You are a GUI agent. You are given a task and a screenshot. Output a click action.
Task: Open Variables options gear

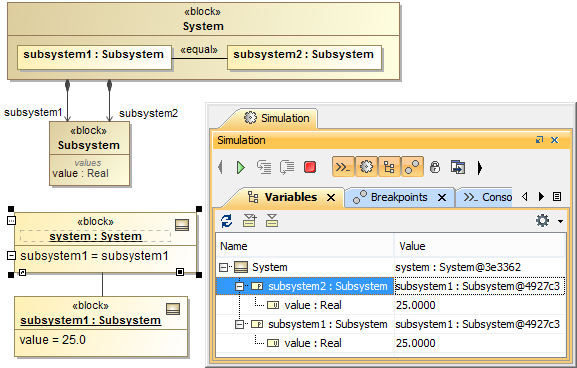[x=542, y=221]
